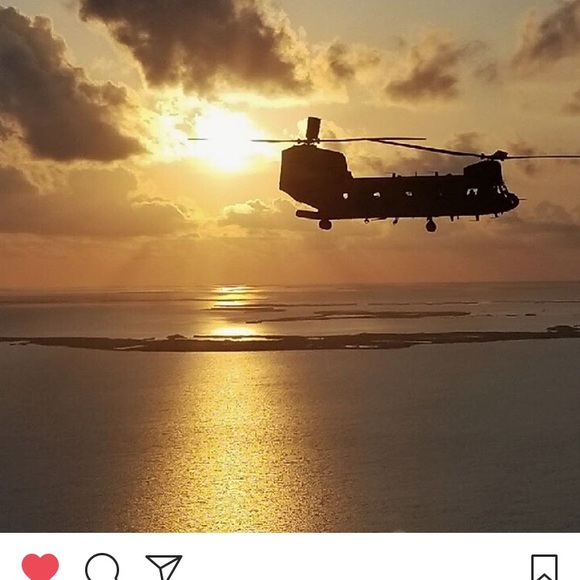Viewport: 580px width, 580px height.
Task: Click the helicopter's front landing wheel
Action: click(431, 225)
